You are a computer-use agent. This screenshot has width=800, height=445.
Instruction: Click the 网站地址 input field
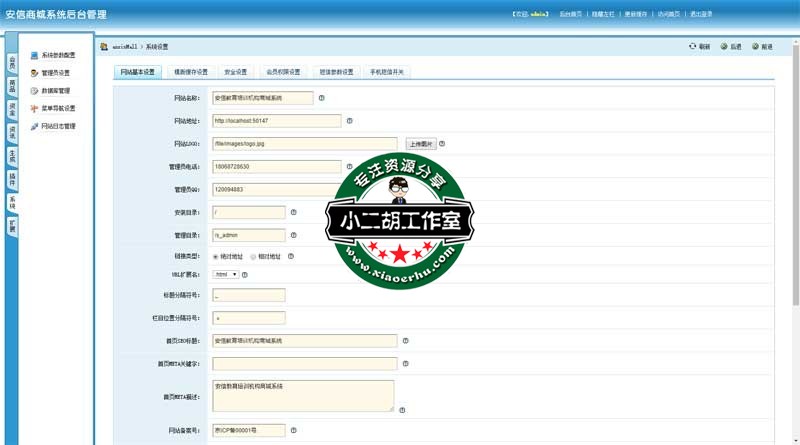(277, 121)
